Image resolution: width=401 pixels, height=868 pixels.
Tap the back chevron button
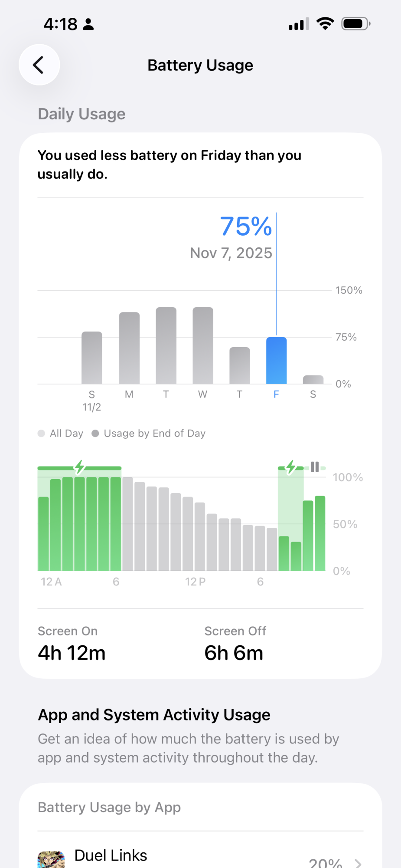39,65
